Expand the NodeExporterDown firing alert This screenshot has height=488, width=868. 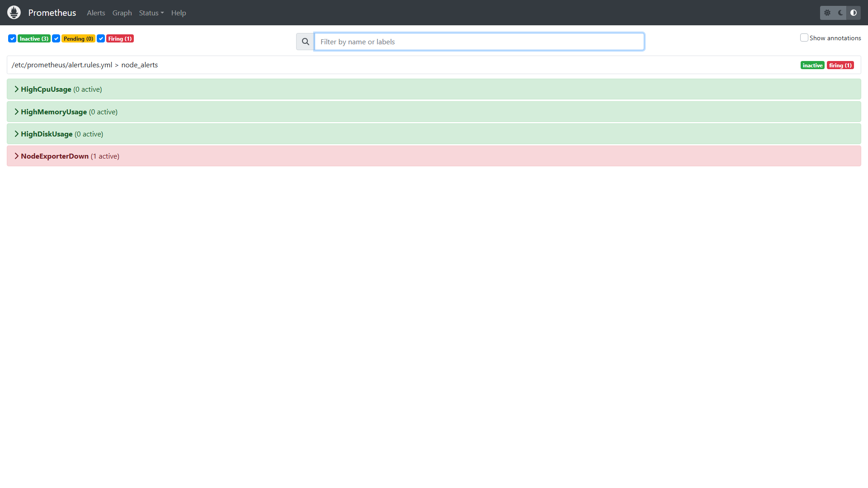434,156
